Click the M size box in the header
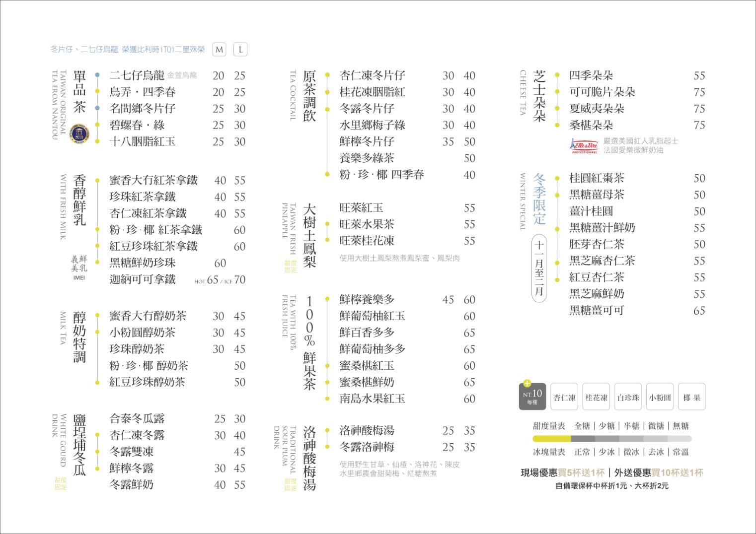756x534 pixels. (x=219, y=50)
